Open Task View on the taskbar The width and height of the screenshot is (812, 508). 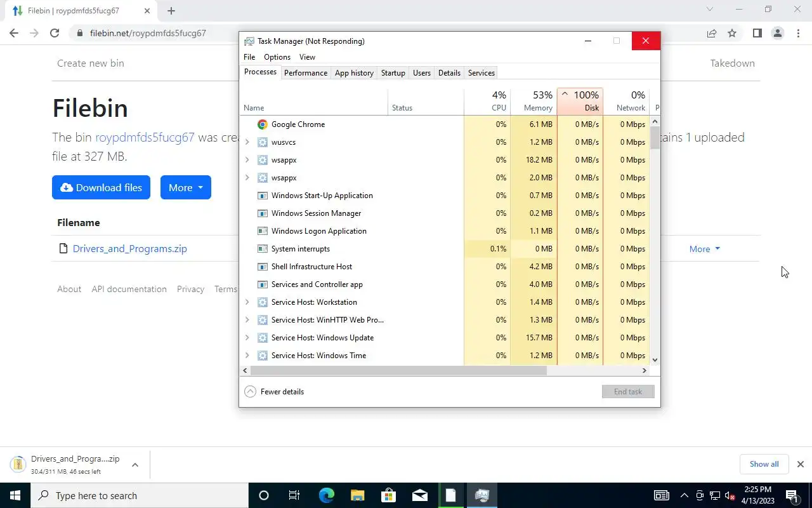[294, 495]
